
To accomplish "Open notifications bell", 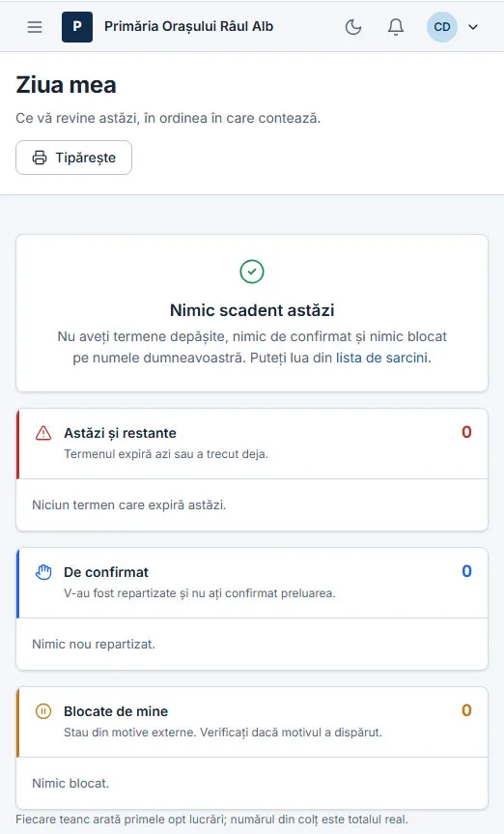I will (x=396, y=27).
